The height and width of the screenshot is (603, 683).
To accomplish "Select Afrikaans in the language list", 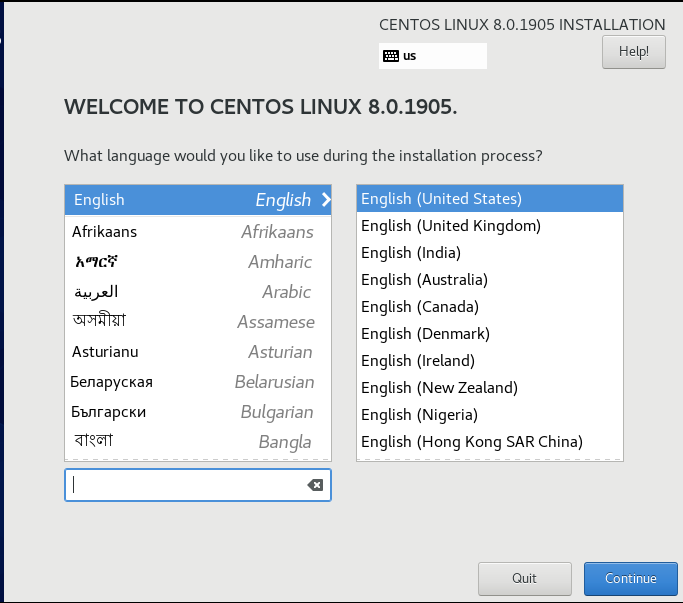I will pyautogui.click(x=198, y=232).
